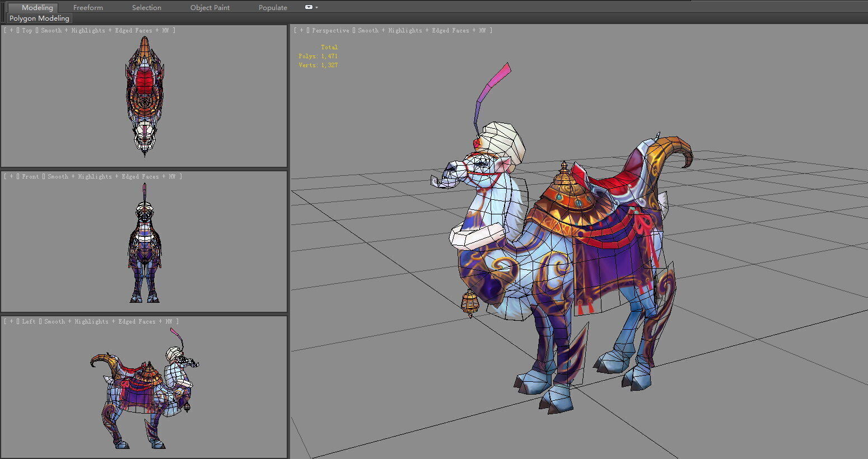This screenshot has height=459, width=868.
Task: Click the 'Verts: 1,327' statistic
Action: [318, 65]
